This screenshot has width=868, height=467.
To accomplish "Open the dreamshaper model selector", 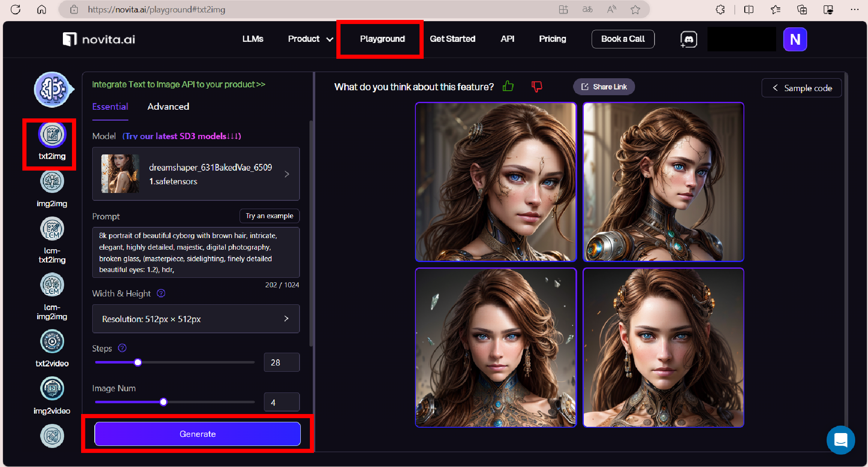I will tap(196, 174).
